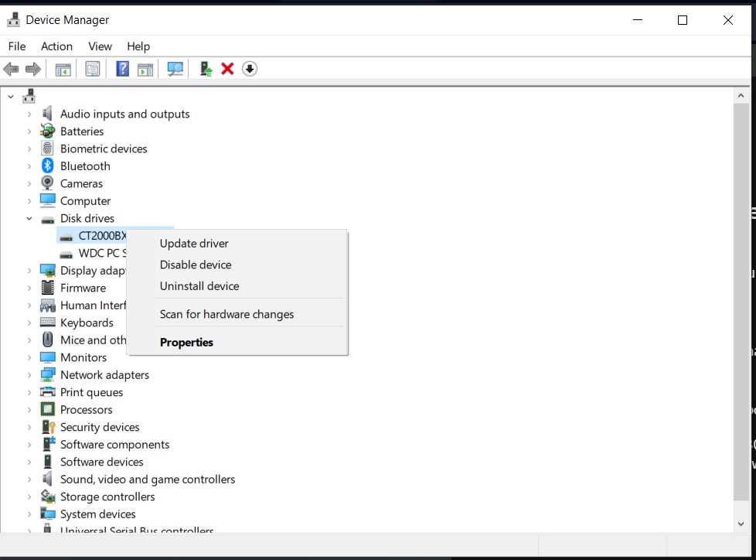Expand the Monitors category chevron
This screenshot has width=756, height=560.
29,357
